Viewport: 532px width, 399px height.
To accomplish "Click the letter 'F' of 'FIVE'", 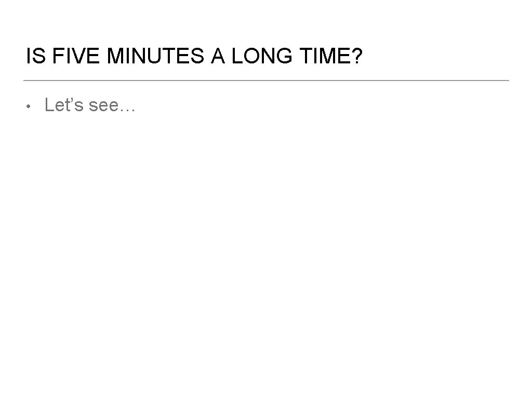I will 58,56.
